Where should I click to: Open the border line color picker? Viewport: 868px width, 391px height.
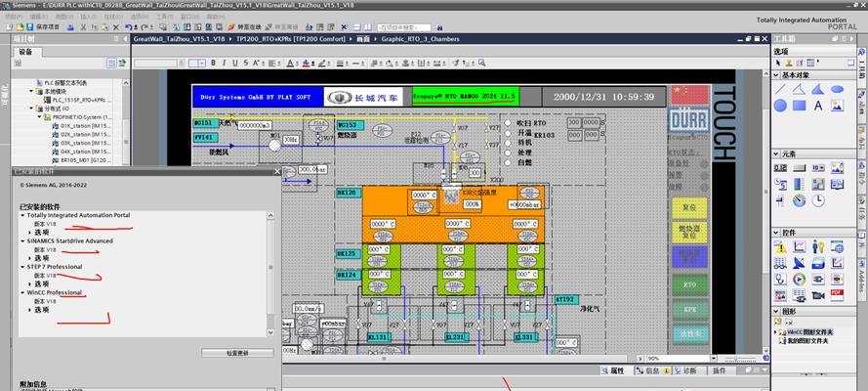point(323,64)
